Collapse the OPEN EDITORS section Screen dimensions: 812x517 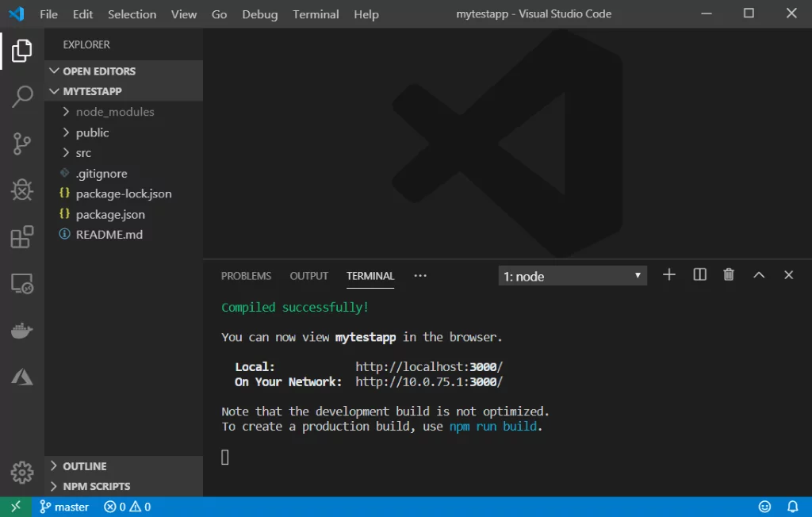tap(124, 71)
